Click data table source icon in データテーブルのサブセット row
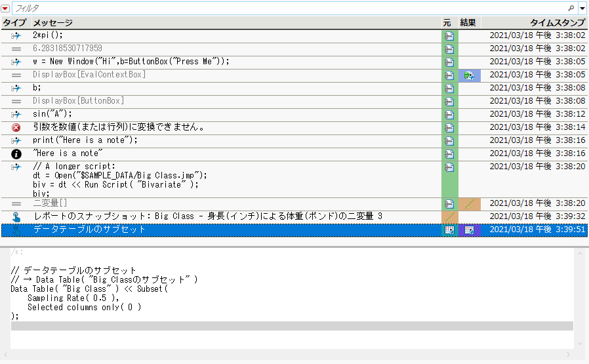The width and height of the screenshot is (589, 364). pos(449,230)
